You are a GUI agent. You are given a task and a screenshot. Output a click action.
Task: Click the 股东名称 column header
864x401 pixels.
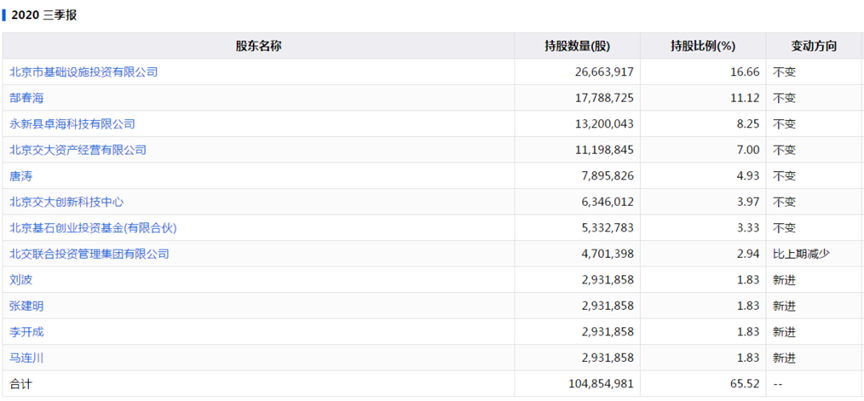258,46
